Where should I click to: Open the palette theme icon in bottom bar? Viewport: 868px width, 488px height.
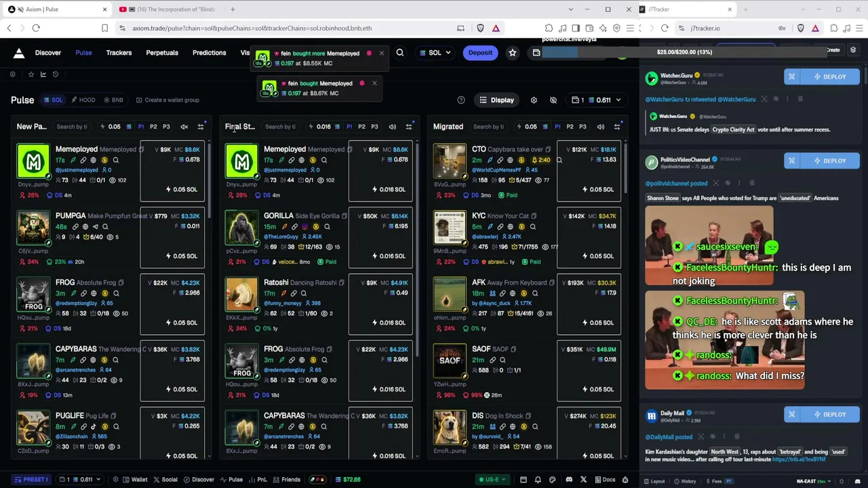click(552, 480)
